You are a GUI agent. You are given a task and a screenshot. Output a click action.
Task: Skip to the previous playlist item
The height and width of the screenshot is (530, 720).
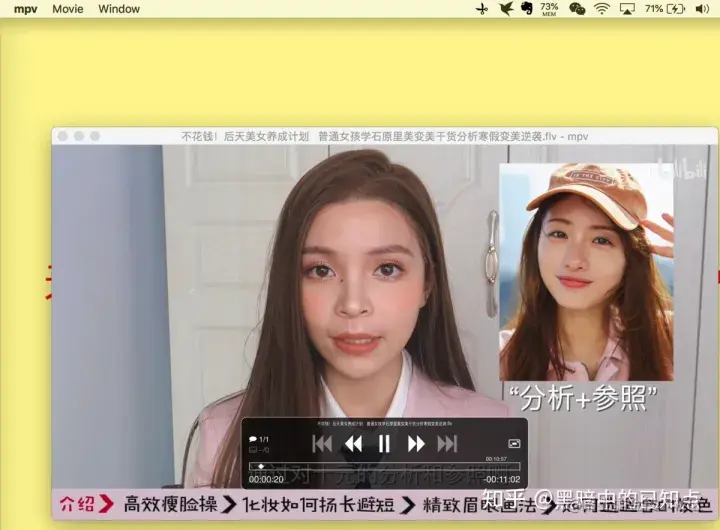322,444
